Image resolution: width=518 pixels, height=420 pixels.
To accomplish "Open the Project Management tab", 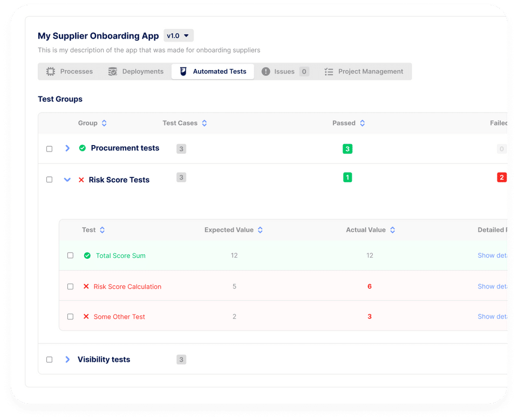I will tap(364, 72).
